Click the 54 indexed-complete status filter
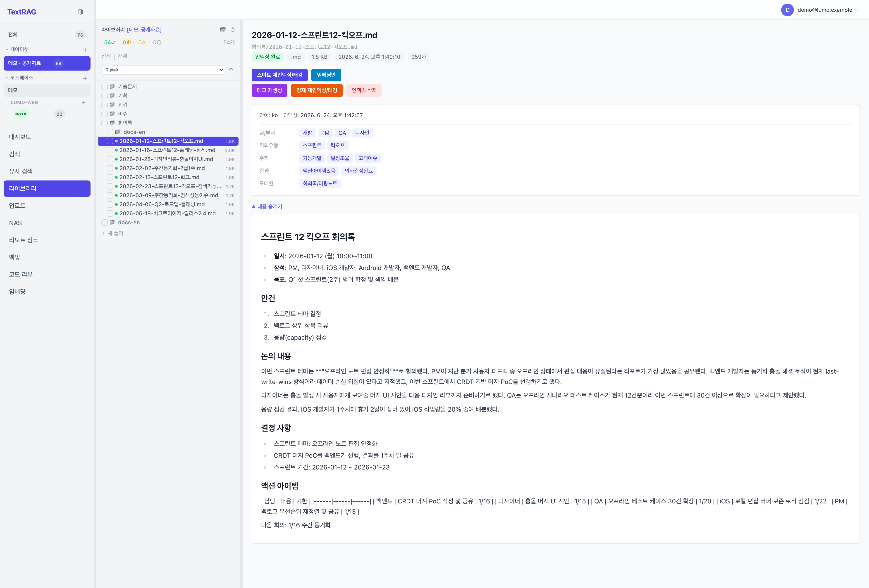The height and width of the screenshot is (588, 869). tap(110, 43)
